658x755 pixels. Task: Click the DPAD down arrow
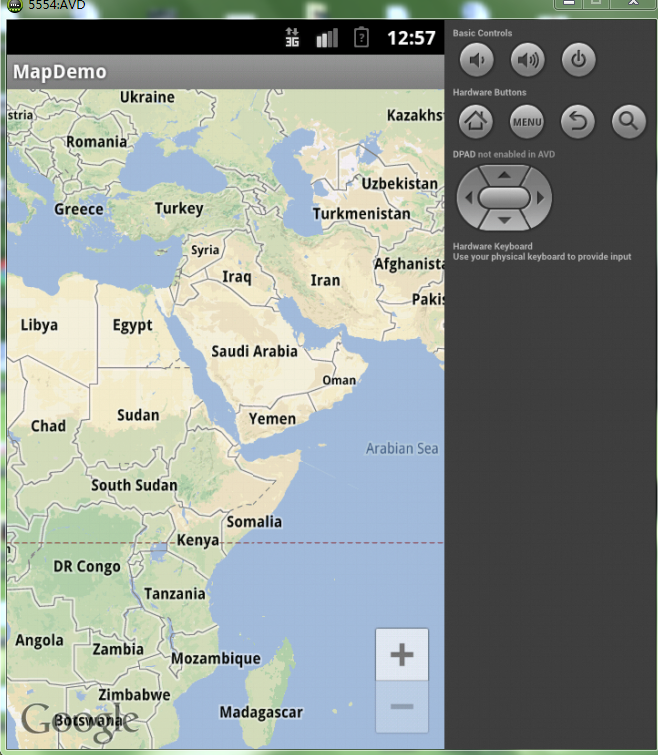coord(504,220)
